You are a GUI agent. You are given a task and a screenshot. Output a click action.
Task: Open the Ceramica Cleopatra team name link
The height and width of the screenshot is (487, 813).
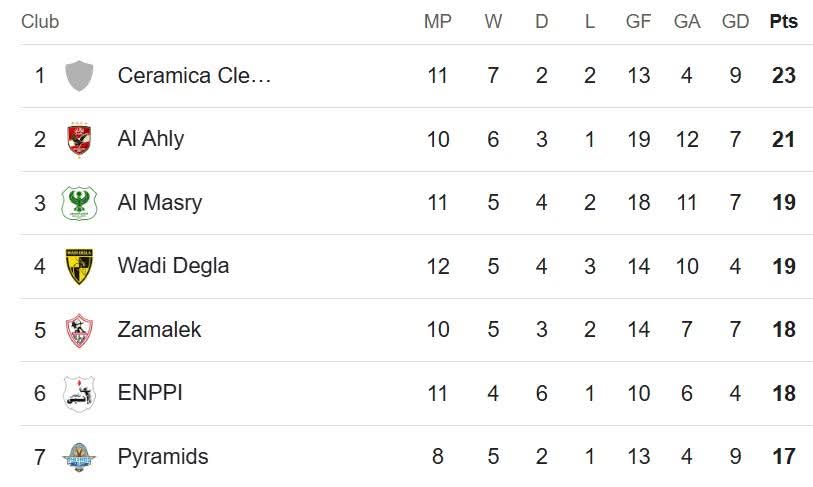[194, 76]
